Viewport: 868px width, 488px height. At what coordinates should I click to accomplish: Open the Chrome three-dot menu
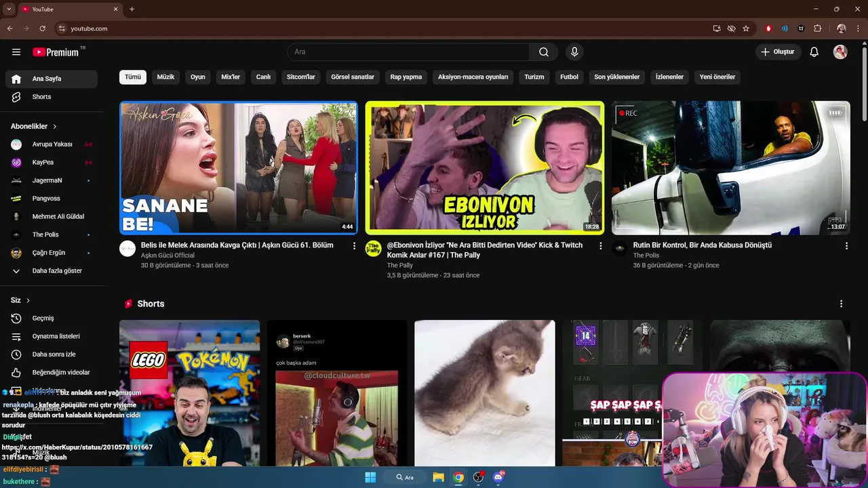pyautogui.click(x=859, y=28)
